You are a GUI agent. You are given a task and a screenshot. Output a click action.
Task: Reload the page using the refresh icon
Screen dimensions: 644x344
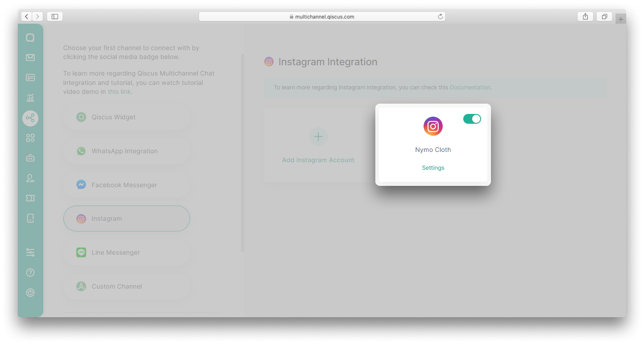[x=440, y=17]
